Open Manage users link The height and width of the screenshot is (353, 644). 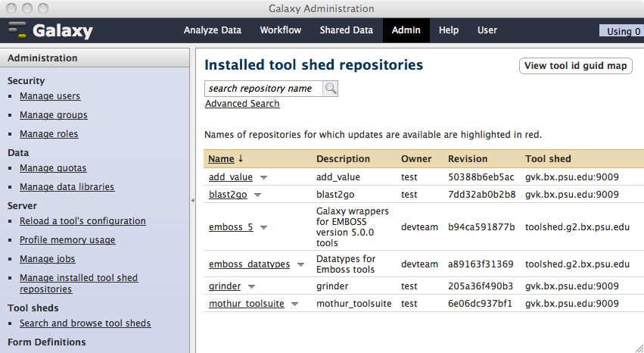click(50, 96)
